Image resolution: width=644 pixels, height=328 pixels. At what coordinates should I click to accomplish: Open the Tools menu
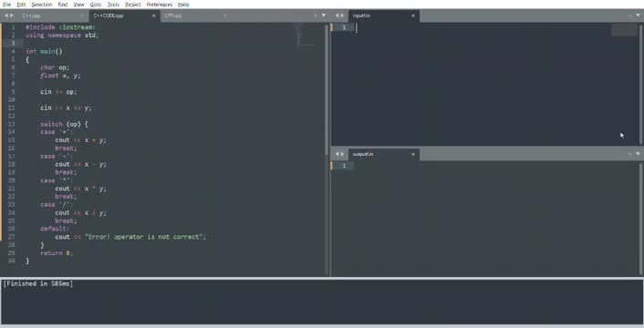click(x=113, y=5)
